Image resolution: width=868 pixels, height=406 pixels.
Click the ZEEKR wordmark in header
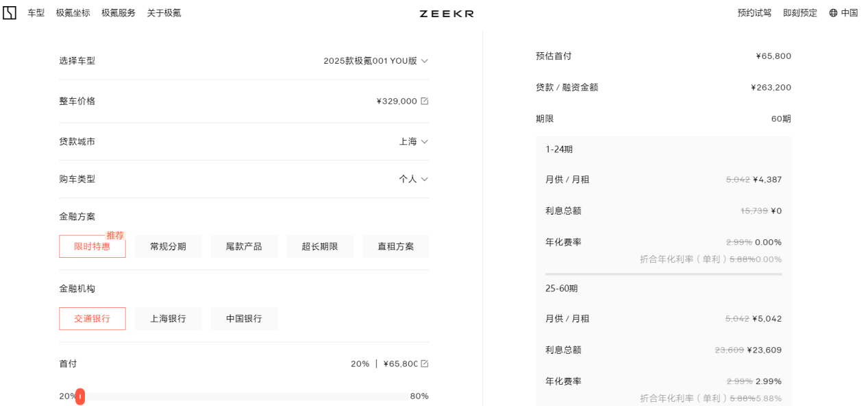[x=446, y=13]
